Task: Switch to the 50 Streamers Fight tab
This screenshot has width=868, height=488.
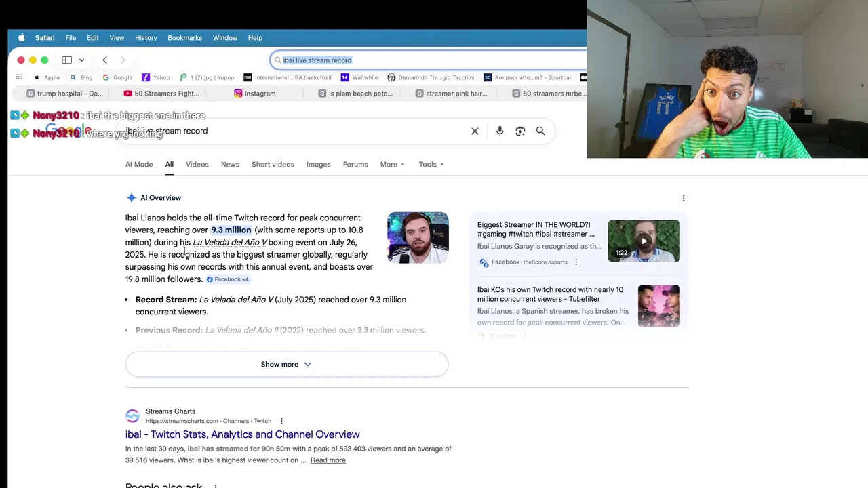Action: coord(161,94)
